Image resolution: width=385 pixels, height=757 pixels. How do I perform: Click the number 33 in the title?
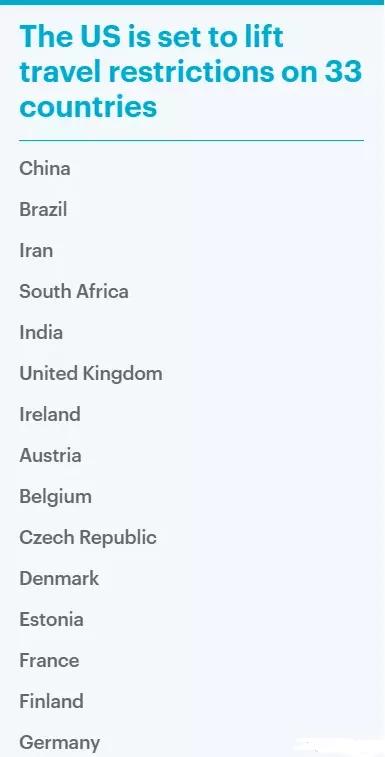click(x=343, y=71)
